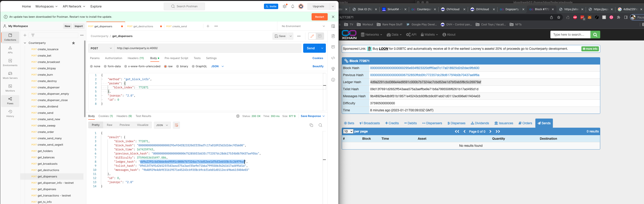The height and width of the screenshot is (204, 644).
Task: Click the Restart button in update banner
Action: coord(320,17)
